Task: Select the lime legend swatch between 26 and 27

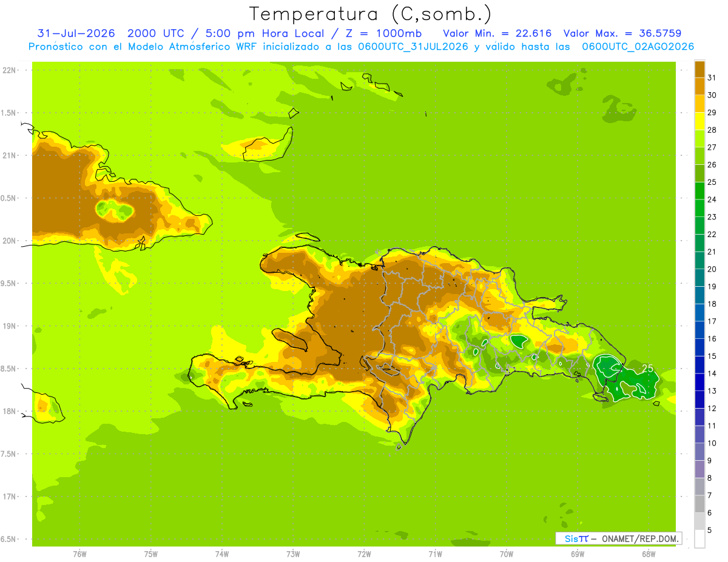Action: [x=699, y=156]
